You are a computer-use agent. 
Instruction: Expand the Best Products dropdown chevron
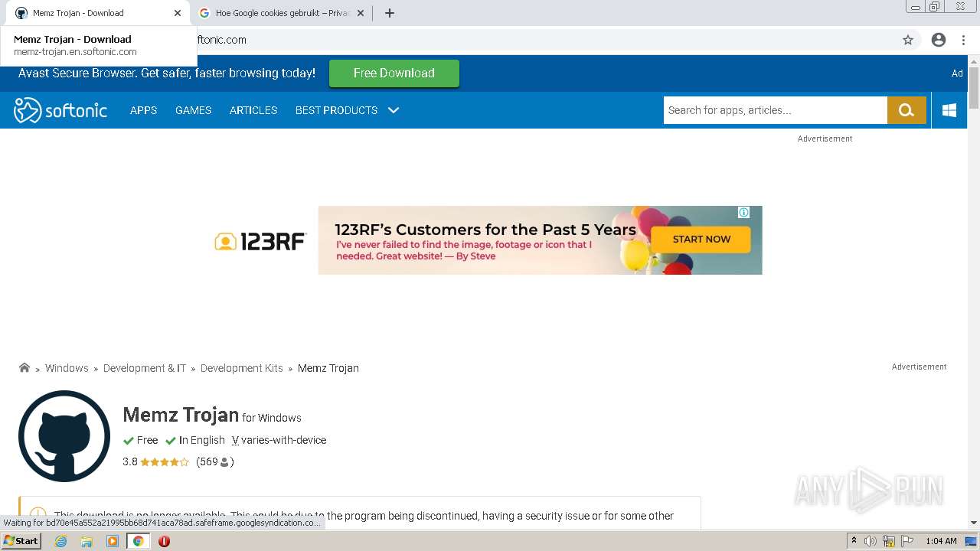394,110
